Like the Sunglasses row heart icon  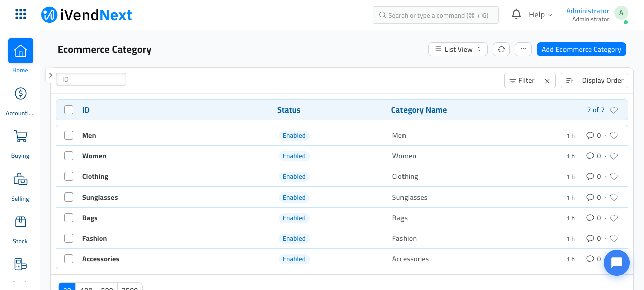tap(614, 198)
